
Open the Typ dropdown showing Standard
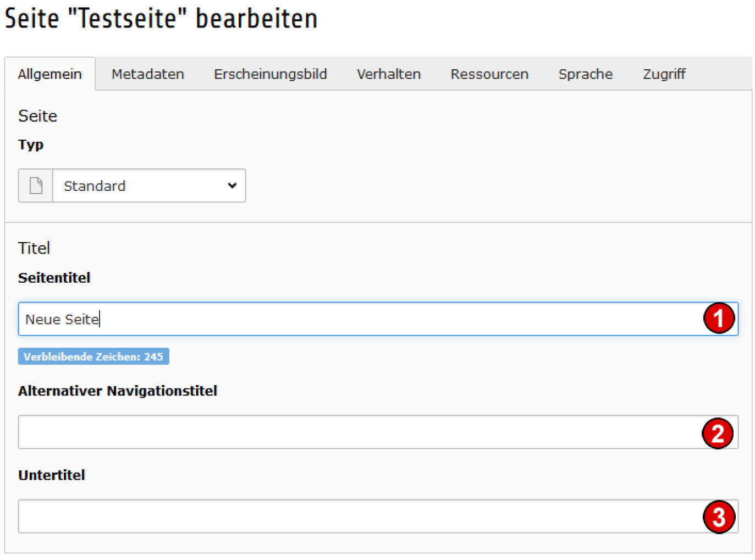coord(149,186)
